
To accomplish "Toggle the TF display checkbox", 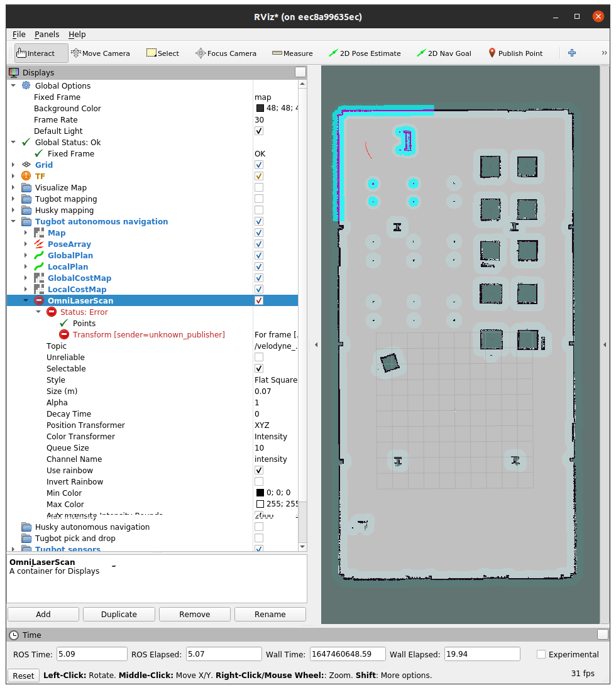I will pos(259,176).
